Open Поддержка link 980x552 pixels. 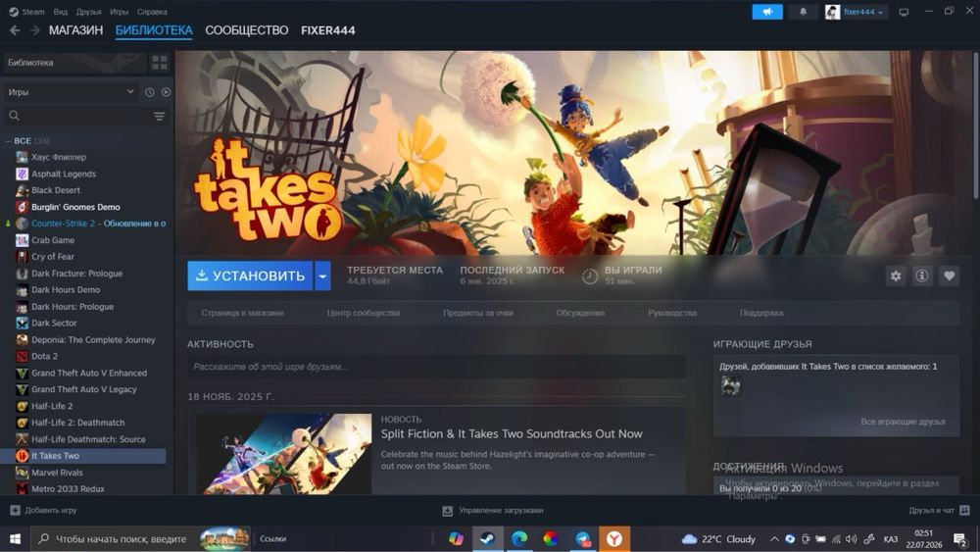(x=761, y=313)
